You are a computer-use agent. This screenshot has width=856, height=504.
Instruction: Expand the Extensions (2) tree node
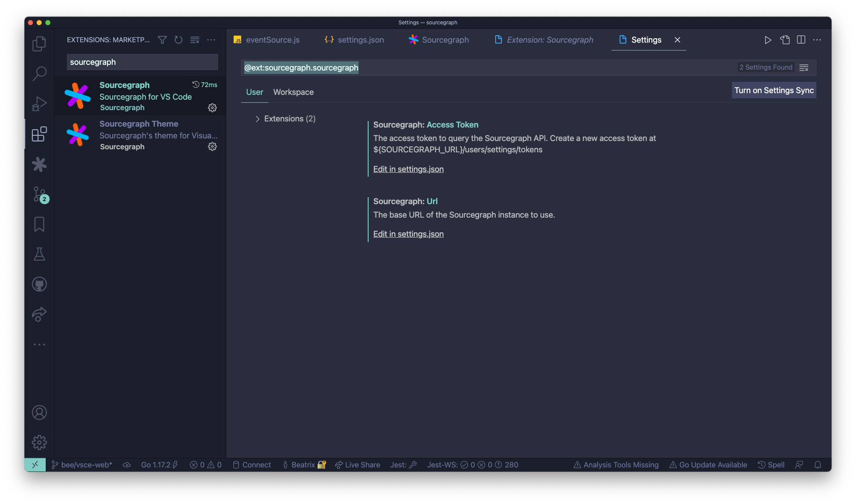coord(257,119)
